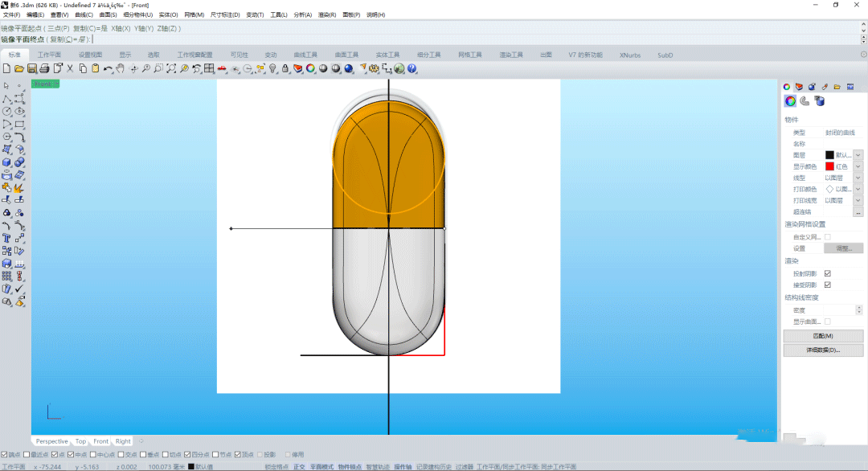868x471 pixels.
Task: Enable the 最近点 osnap checkbox
Action: tap(26, 455)
